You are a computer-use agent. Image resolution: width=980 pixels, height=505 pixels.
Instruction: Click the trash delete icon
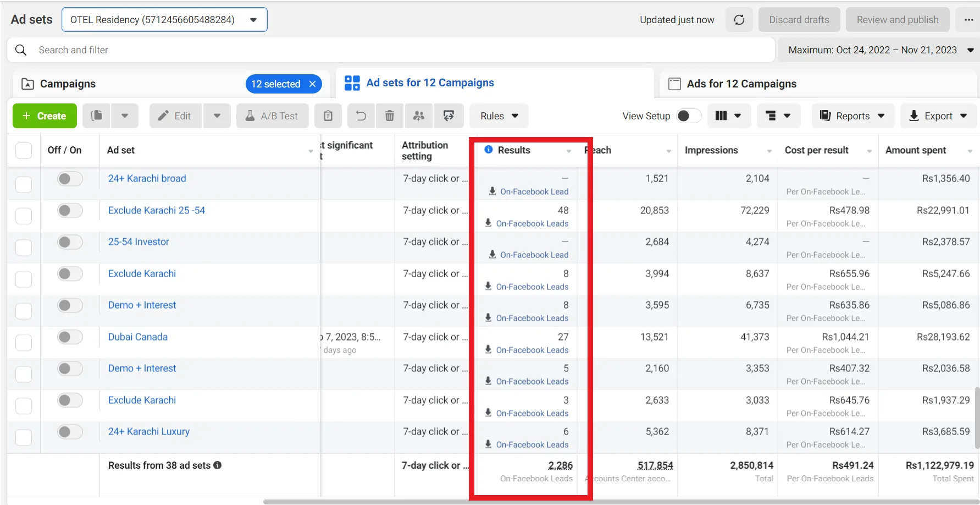389,116
